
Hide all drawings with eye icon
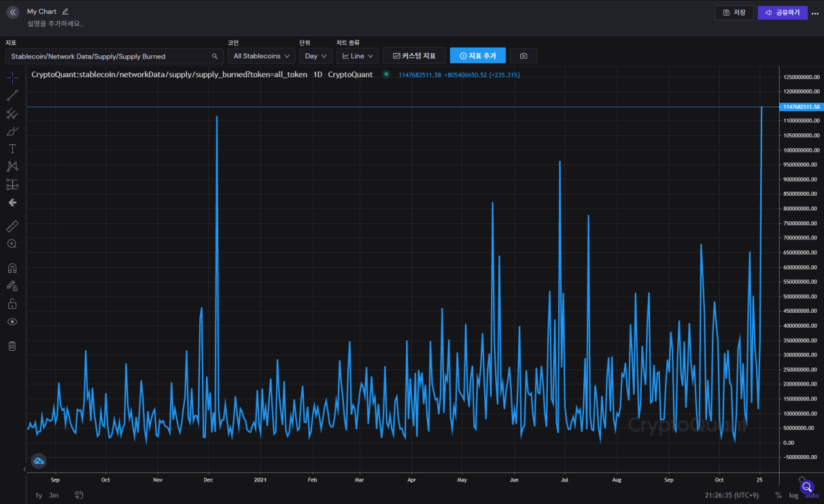(12, 321)
